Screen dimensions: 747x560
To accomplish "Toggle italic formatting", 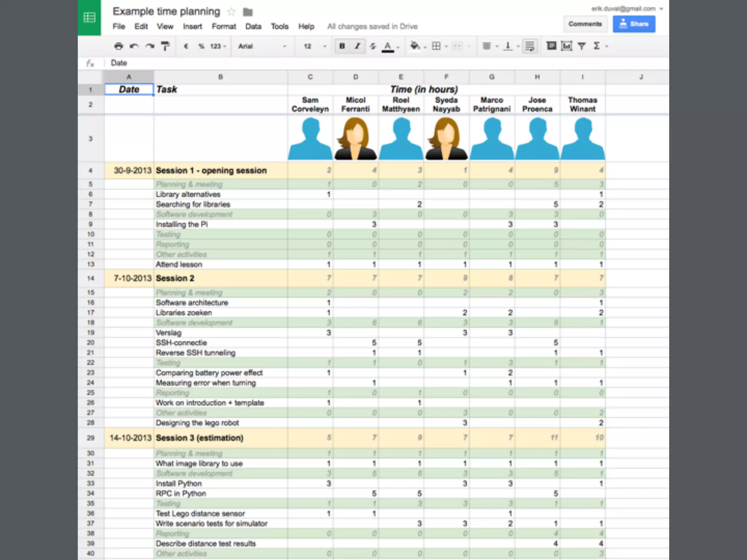I will (357, 46).
